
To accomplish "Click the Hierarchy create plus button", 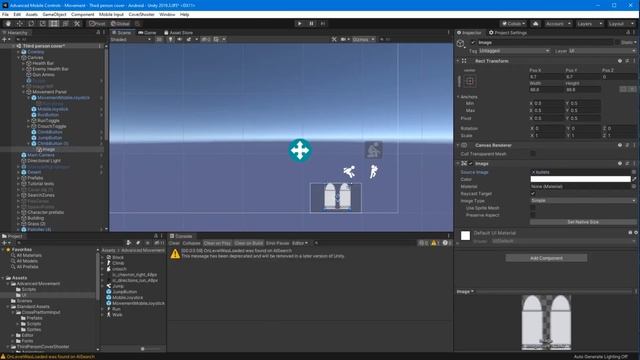I will [6, 39].
